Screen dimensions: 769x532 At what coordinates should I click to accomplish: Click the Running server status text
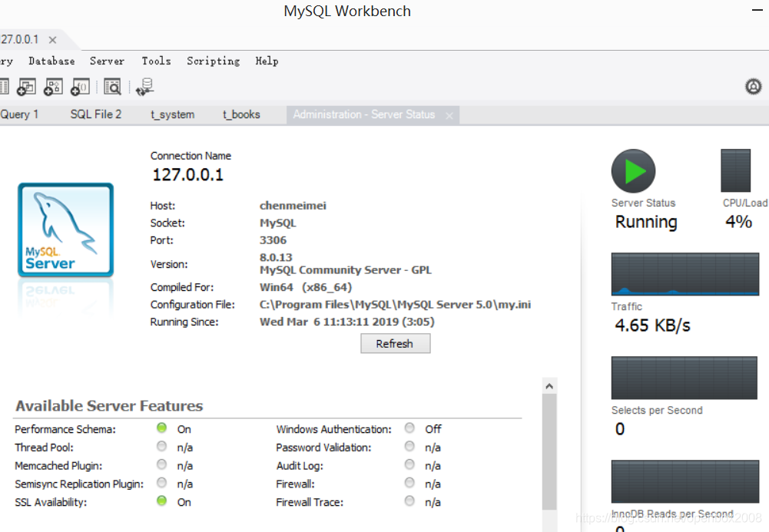(x=646, y=222)
